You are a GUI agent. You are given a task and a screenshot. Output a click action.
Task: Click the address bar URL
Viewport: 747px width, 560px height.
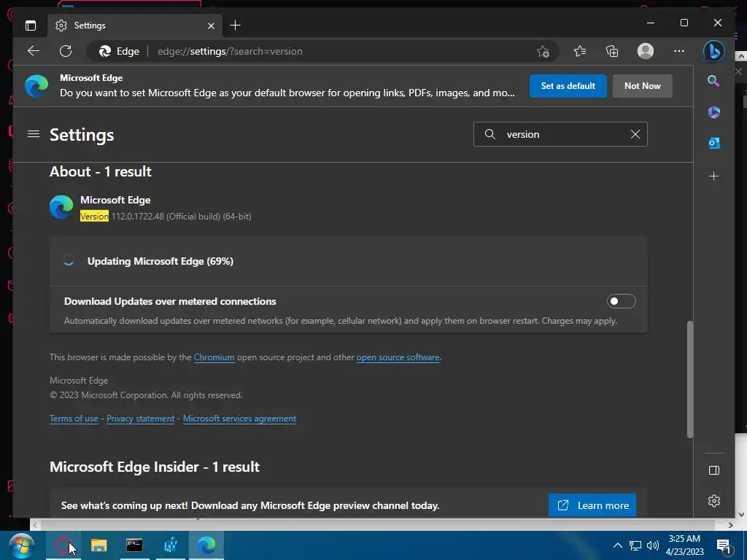[230, 52]
